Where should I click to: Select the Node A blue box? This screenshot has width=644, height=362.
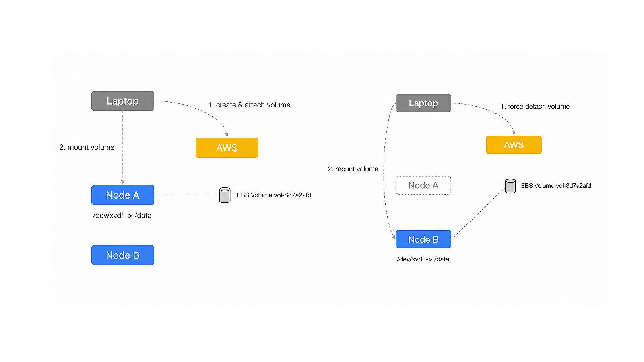pos(123,195)
